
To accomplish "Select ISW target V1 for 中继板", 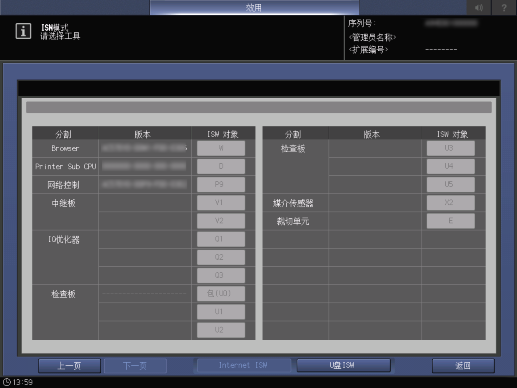I will (221, 203).
